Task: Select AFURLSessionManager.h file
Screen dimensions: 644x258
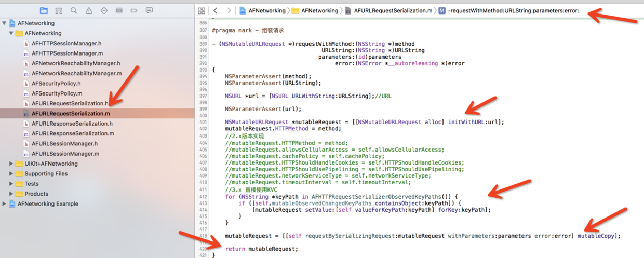Action: click(65, 143)
